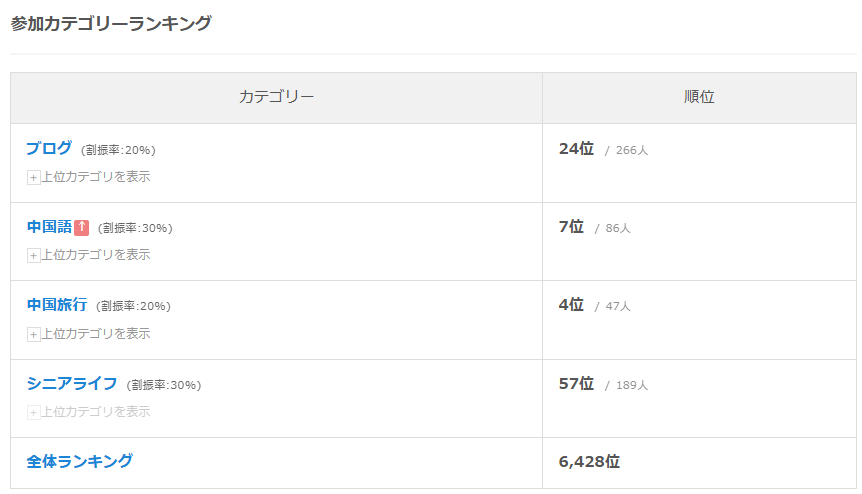The image size is (862, 494).
Task: Click the カテゴリー column header
Action: 276,97
